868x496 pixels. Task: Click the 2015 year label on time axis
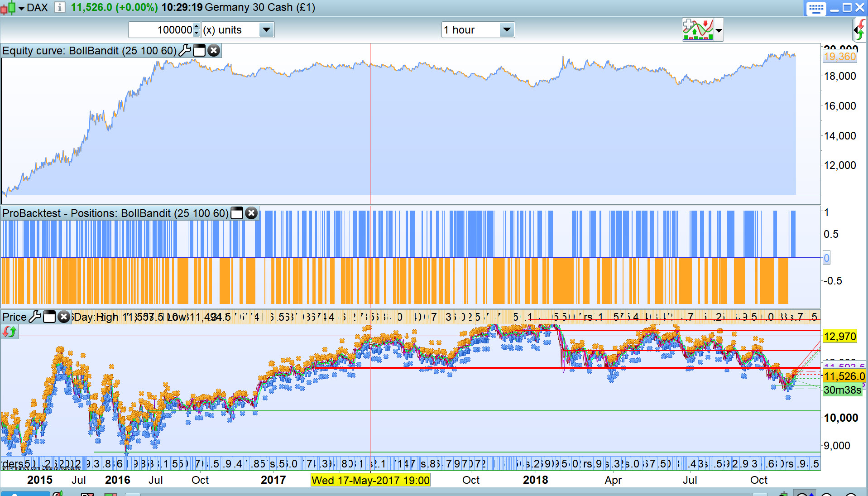(40, 480)
